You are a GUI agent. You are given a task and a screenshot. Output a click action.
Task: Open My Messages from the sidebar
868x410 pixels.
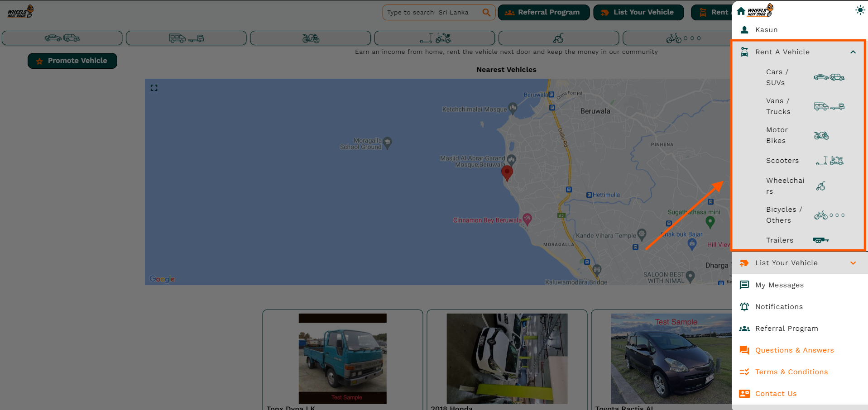tap(779, 285)
